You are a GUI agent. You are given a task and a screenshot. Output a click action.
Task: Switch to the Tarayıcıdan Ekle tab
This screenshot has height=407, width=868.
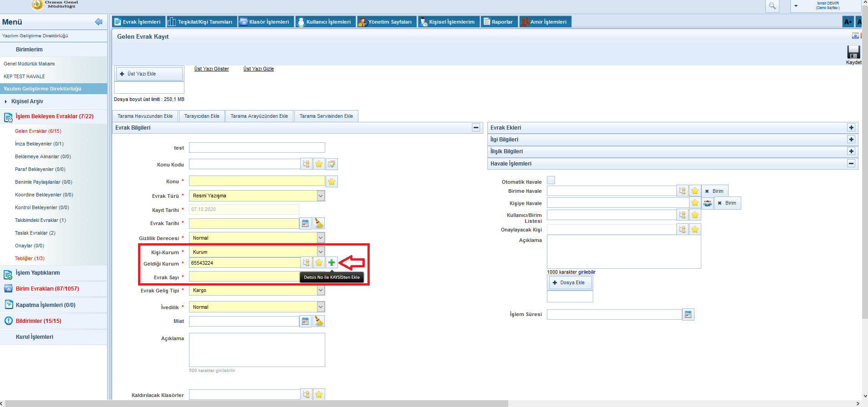click(202, 116)
